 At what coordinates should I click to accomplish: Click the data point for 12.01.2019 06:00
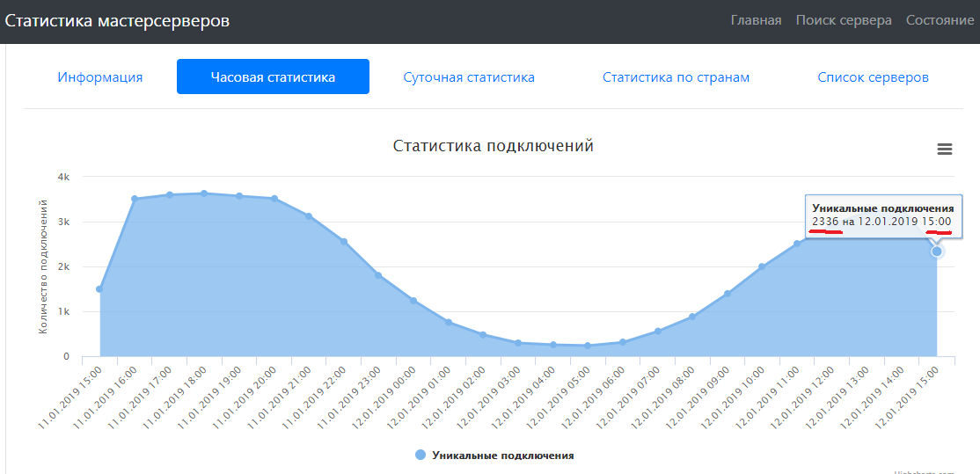(x=623, y=341)
